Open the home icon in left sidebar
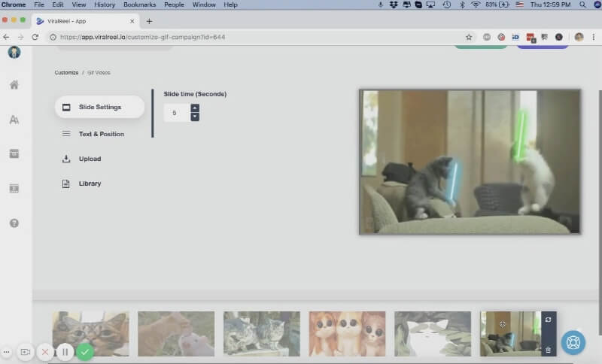 point(14,85)
